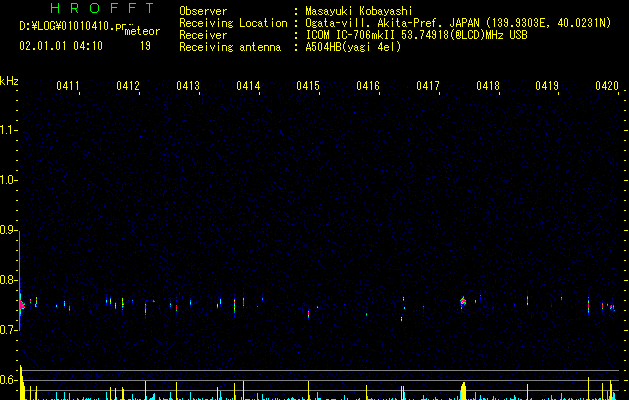Click the 'meteor' label
This screenshot has height=400, width=629.
tap(142, 31)
